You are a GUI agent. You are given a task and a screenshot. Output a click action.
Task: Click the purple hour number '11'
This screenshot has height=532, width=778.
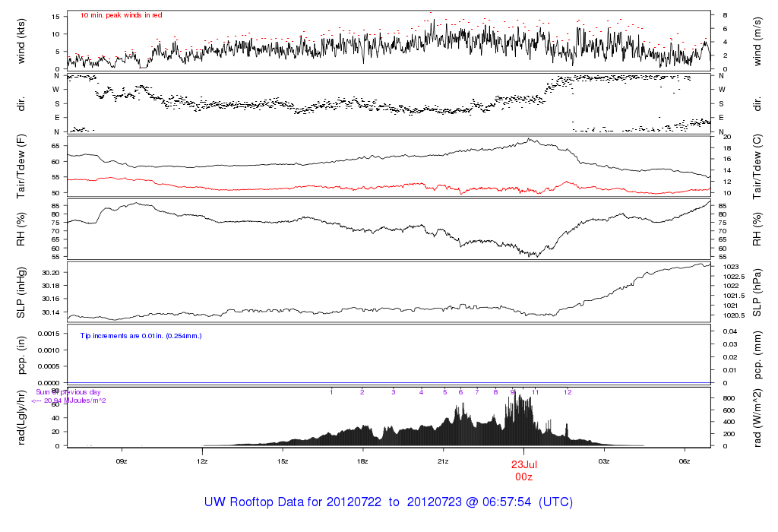click(536, 392)
